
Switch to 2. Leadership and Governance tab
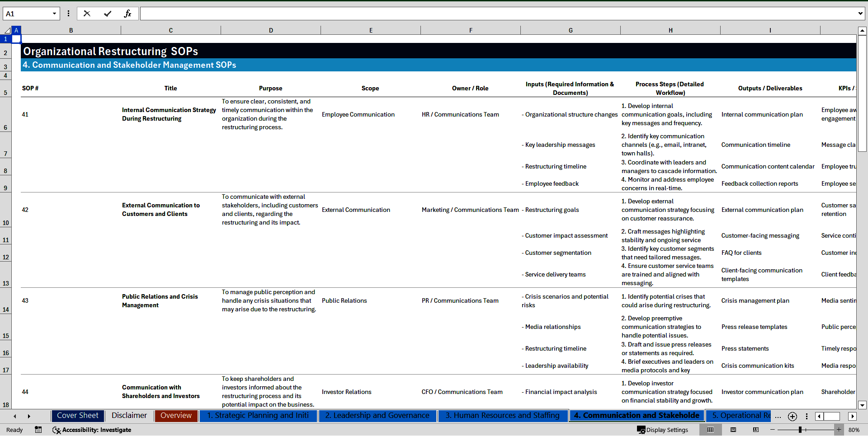point(377,416)
